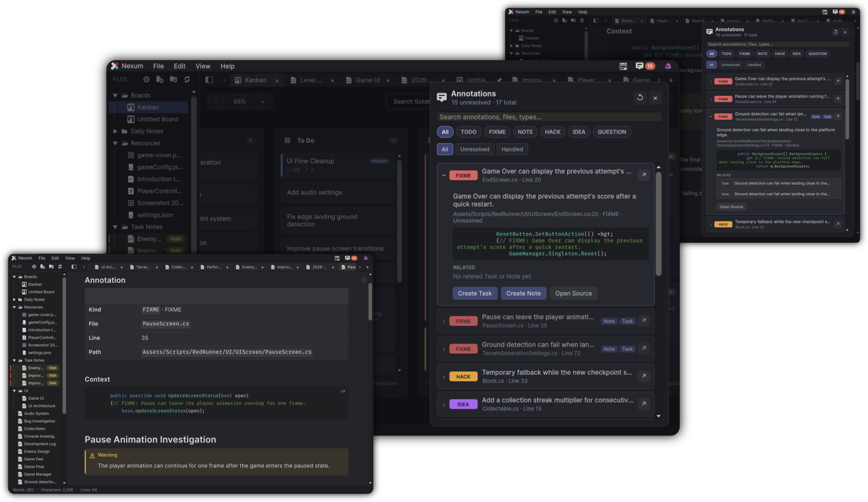Viewport: 868px width, 502px height.
Task: Click Search annotations field in main panel
Action: [x=549, y=117]
